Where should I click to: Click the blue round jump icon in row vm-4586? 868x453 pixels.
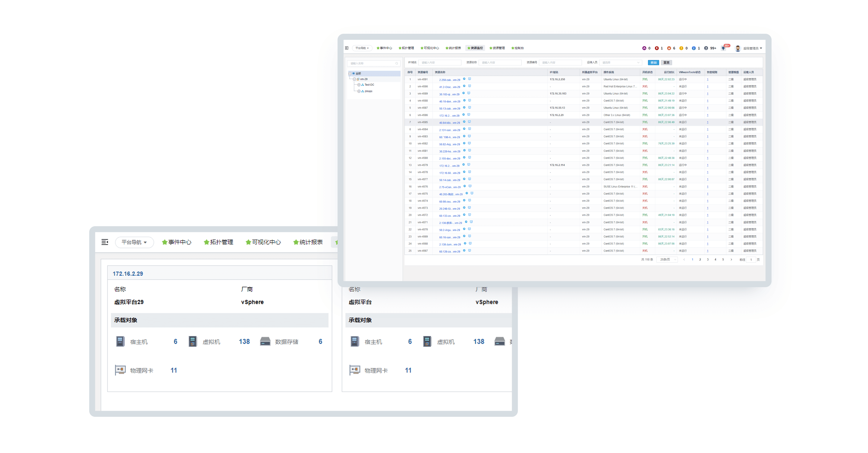[463, 115]
